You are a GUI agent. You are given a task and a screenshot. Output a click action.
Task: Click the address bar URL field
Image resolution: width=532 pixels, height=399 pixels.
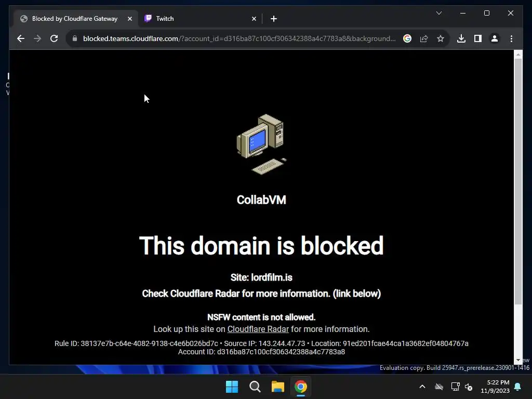point(239,38)
